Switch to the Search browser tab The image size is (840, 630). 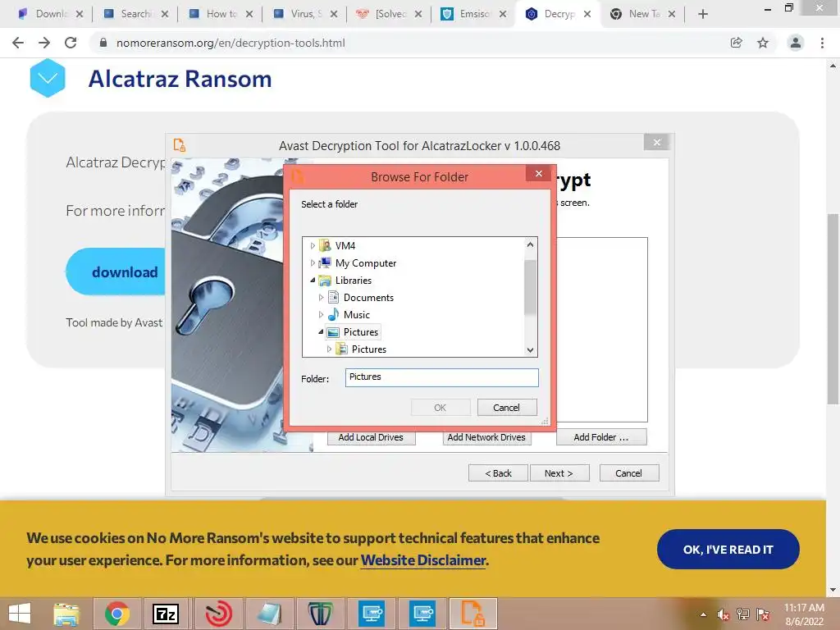click(135, 14)
